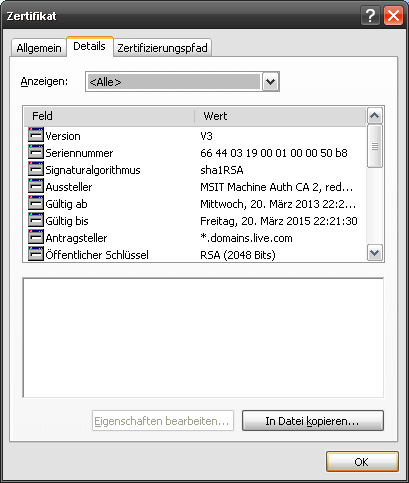This screenshot has width=409, height=483.
Task: Select the Gültig ab row label
Action: pos(66,204)
